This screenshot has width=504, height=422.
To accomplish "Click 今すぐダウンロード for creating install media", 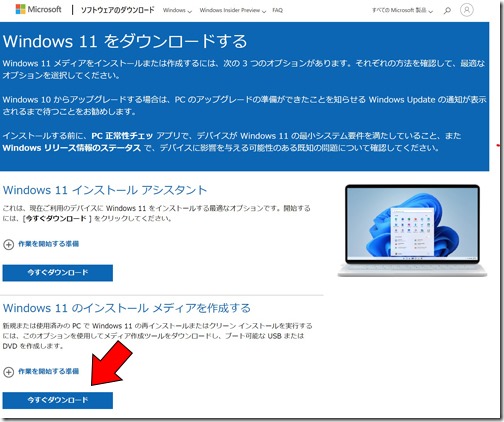I will tap(58, 400).
